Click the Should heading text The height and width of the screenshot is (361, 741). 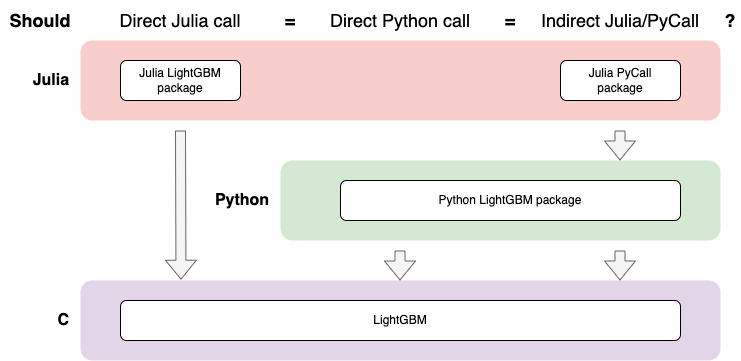(40, 21)
